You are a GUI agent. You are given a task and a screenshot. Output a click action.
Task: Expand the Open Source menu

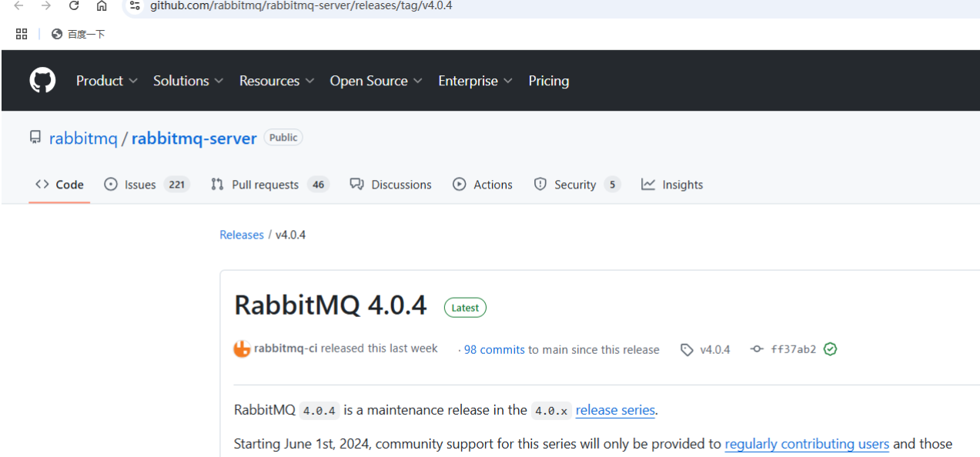click(x=376, y=81)
